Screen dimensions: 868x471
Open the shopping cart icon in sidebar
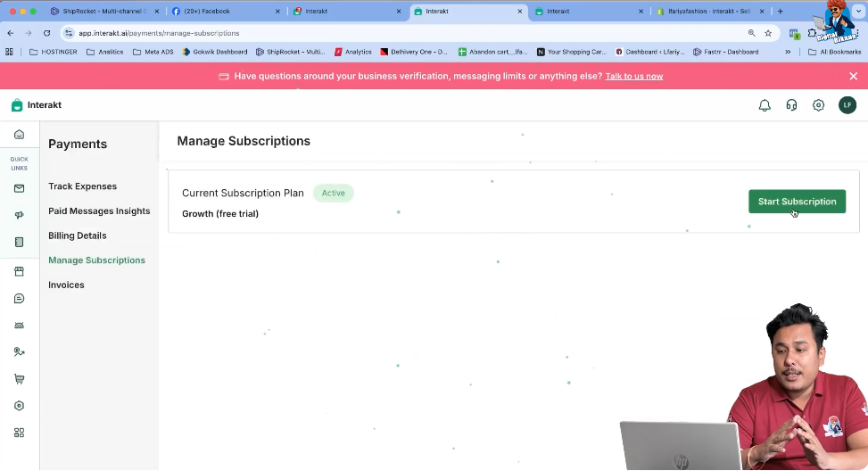click(x=20, y=379)
